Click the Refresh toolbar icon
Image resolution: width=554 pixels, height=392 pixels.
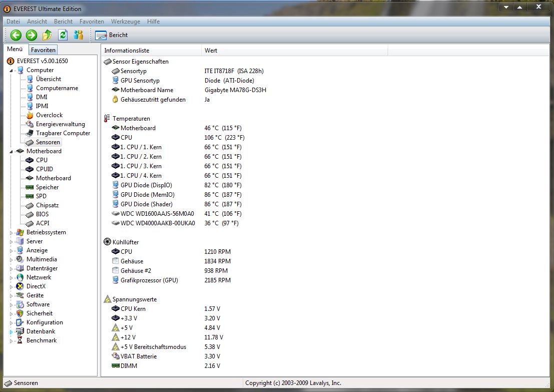point(63,35)
